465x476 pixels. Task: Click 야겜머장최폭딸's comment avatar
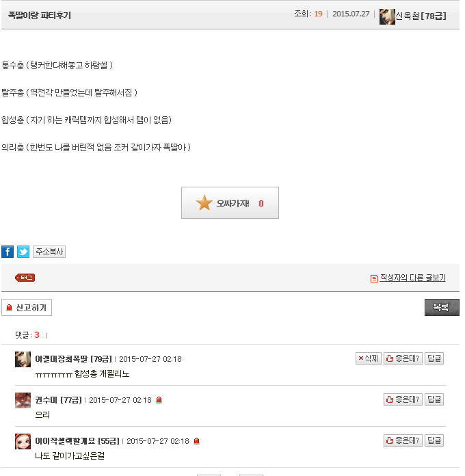pyautogui.click(x=23, y=359)
